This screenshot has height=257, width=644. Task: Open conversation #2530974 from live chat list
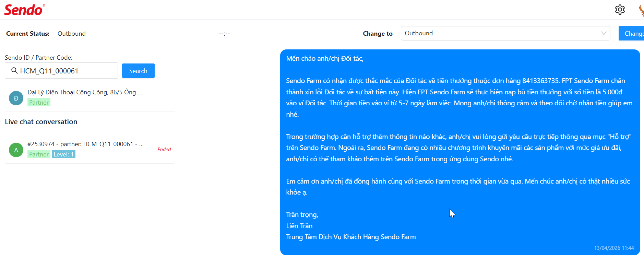[x=85, y=144]
